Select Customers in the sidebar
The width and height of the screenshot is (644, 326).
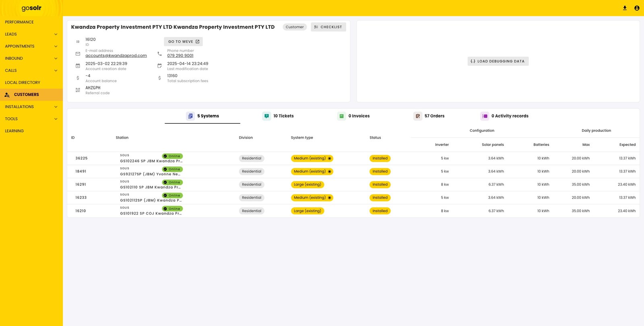coord(31,95)
